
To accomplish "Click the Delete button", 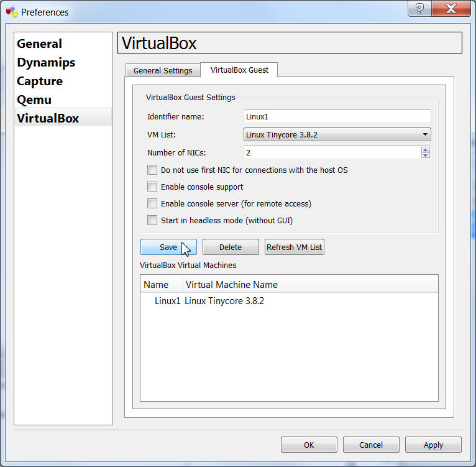I will [x=231, y=247].
